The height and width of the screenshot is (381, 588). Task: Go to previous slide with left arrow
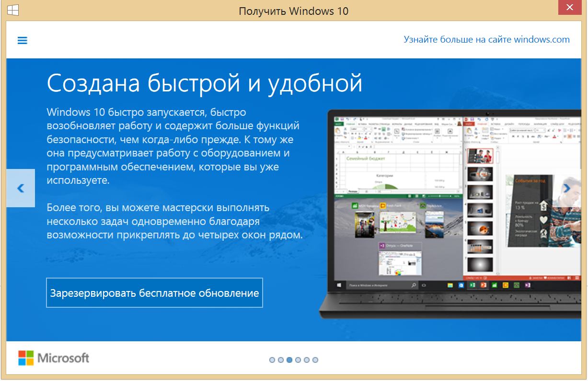(21, 188)
